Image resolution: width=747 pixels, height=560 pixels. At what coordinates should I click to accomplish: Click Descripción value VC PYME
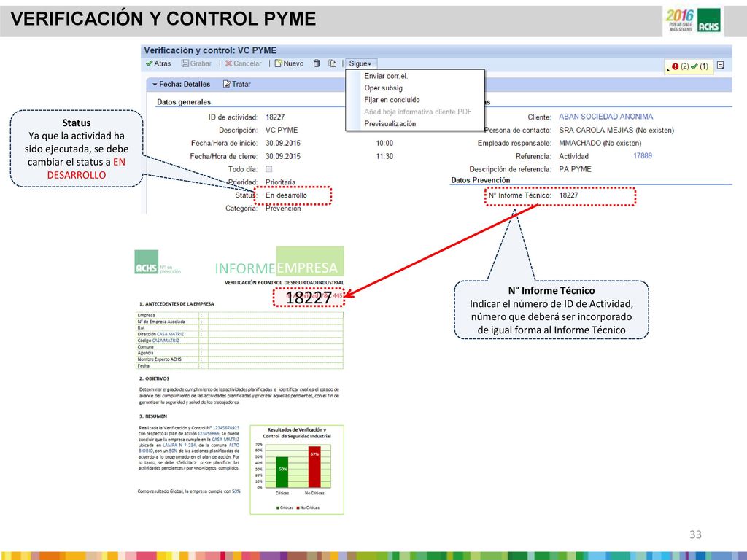tap(282, 130)
